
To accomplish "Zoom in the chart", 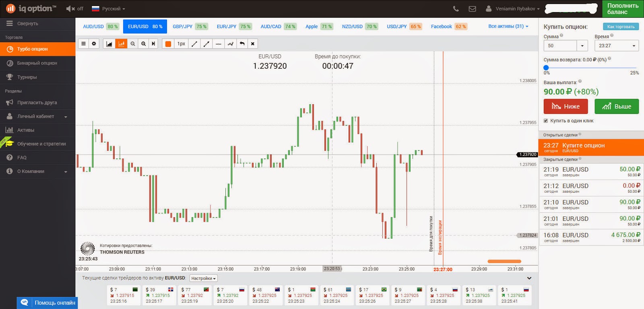I will coord(143,43).
